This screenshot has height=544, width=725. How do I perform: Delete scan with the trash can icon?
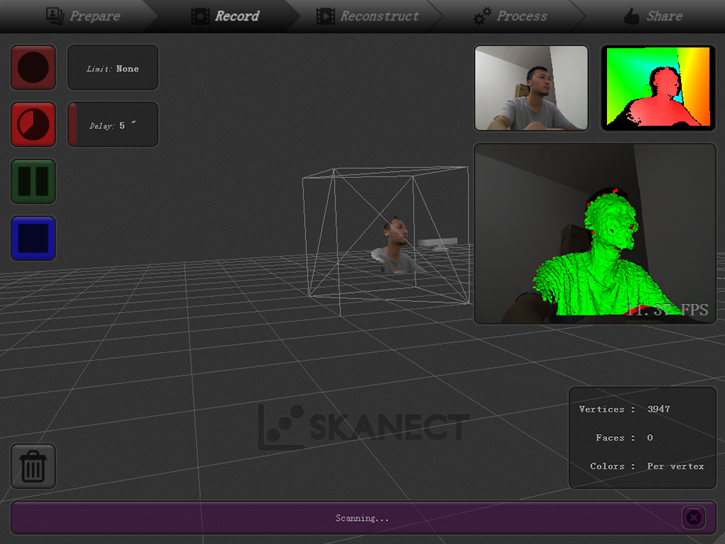33,466
